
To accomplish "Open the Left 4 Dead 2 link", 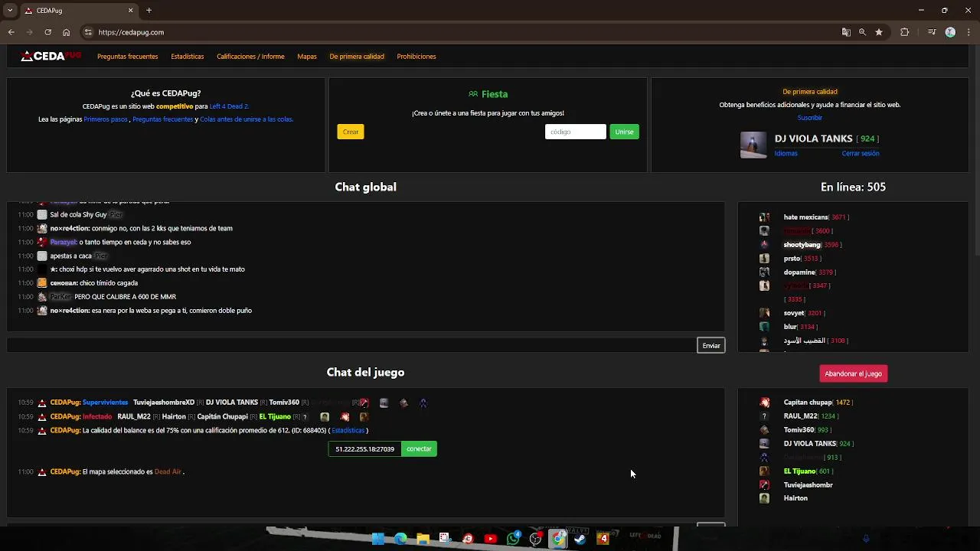I will coord(229,106).
